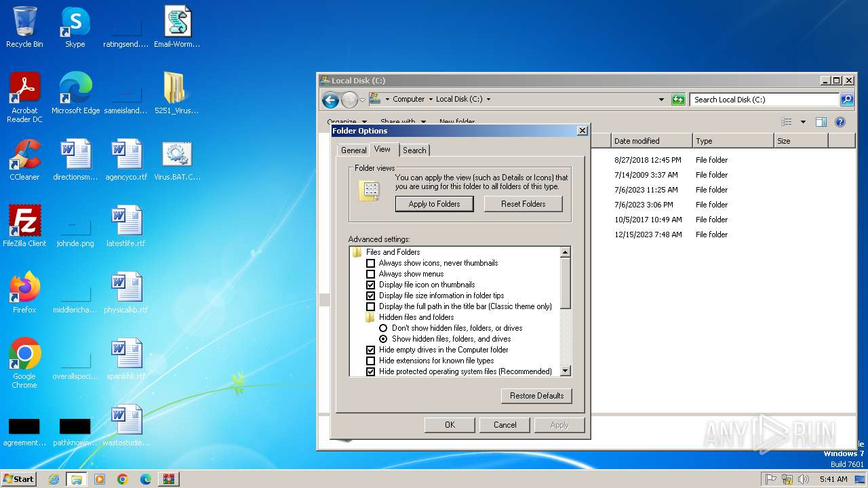Open the view options dropdown arrow
This screenshot has width=868, height=488.
tap(803, 122)
